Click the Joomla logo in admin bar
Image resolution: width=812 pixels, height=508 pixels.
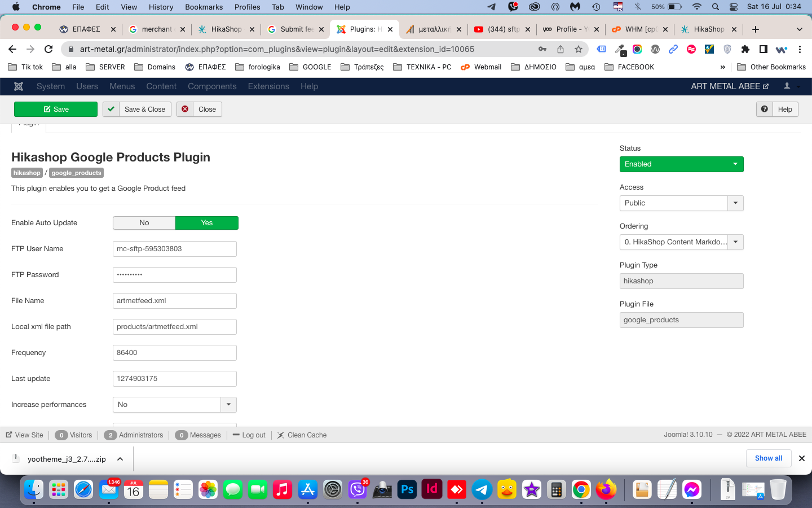pos(19,86)
